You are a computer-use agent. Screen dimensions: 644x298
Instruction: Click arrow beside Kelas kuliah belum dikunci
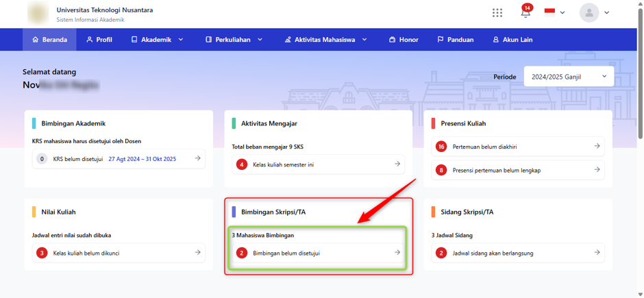pos(197,253)
